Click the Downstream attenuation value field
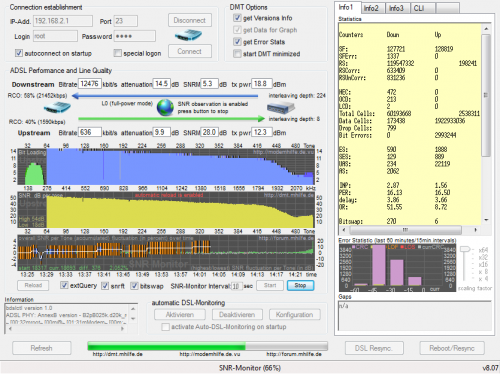Screen dimensions: 500x374 click(x=162, y=84)
